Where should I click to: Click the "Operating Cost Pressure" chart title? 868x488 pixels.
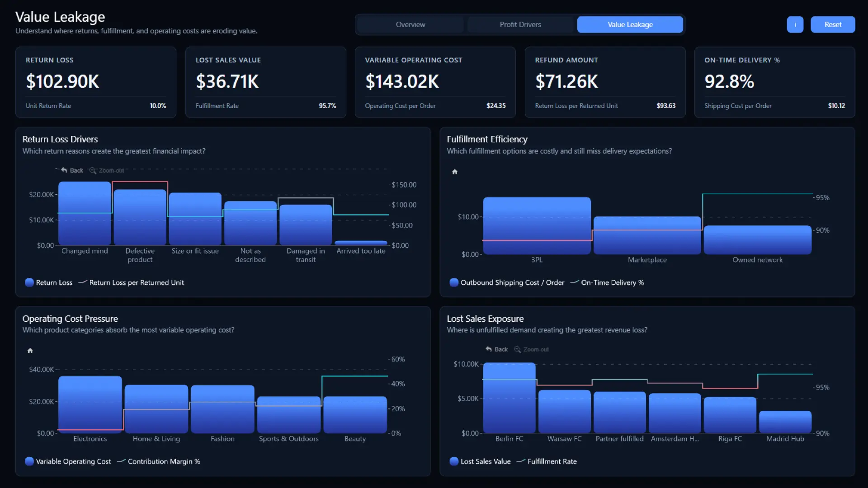(x=70, y=319)
